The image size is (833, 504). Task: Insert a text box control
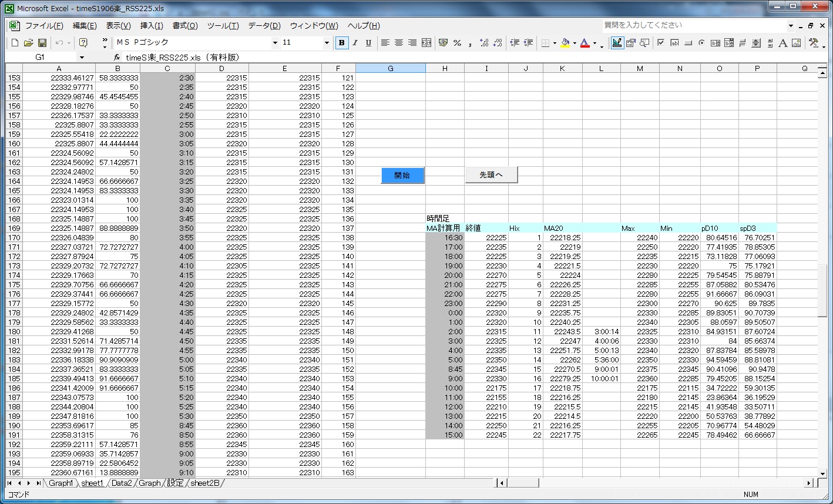[x=674, y=43]
